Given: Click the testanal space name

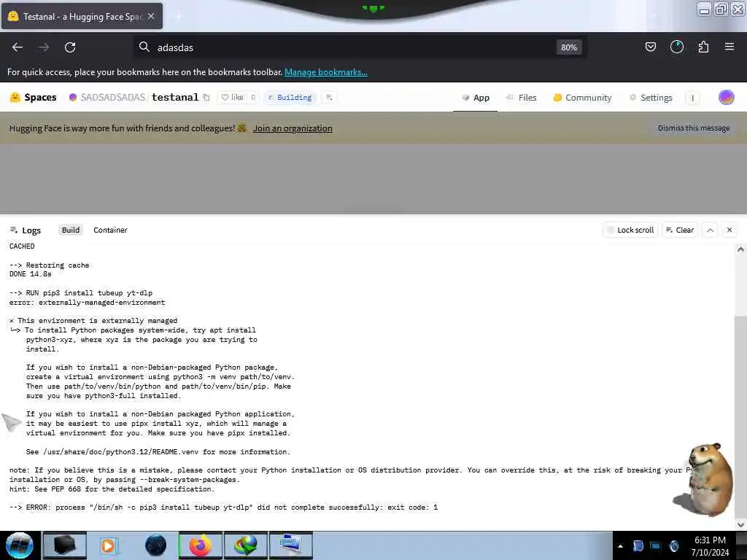Looking at the screenshot, I should click(x=175, y=97).
